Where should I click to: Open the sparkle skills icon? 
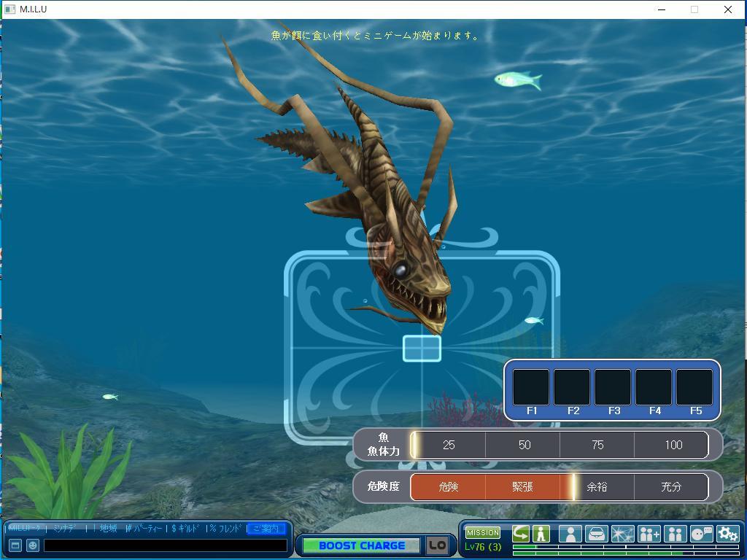click(x=622, y=534)
